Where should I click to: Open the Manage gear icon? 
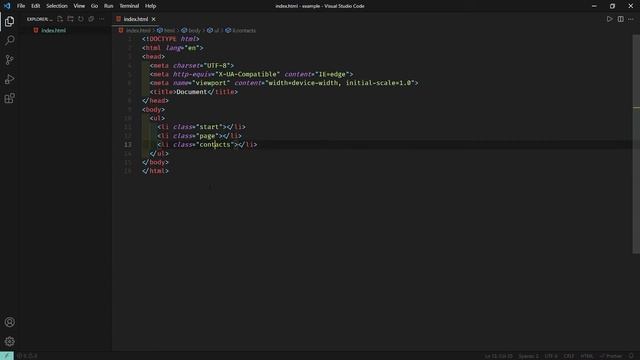(x=9, y=341)
